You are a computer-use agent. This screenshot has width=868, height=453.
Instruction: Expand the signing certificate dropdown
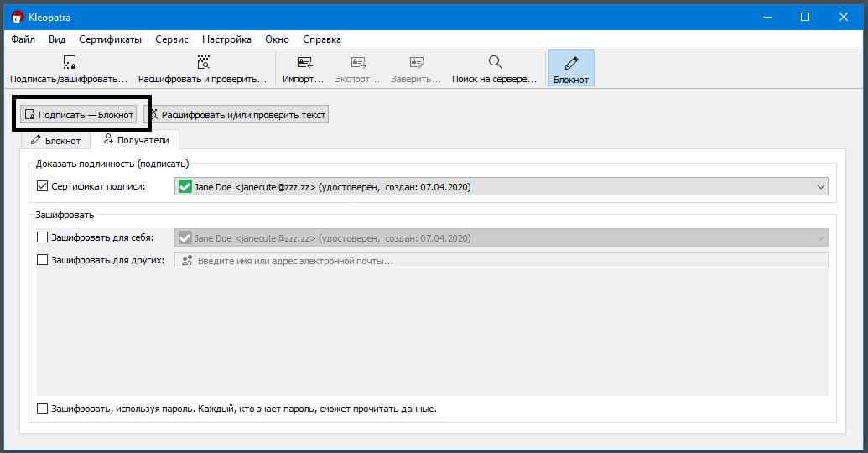pyautogui.click(x=820, y=187)
